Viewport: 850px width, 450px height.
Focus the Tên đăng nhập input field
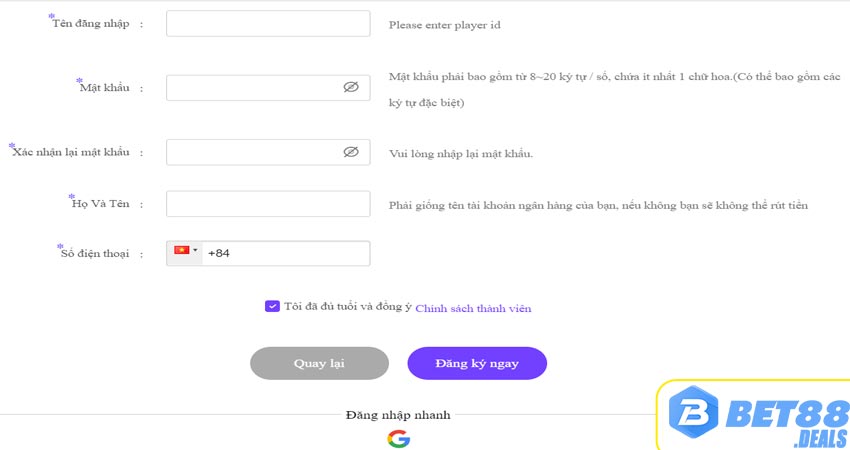click(268, 24)
